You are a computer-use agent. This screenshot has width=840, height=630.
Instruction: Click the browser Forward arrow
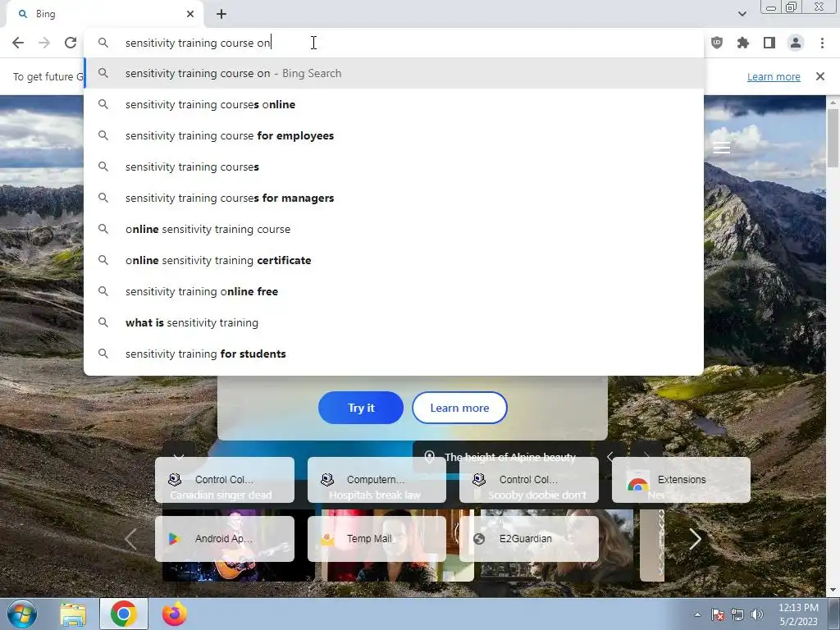(x=44, y=43)
